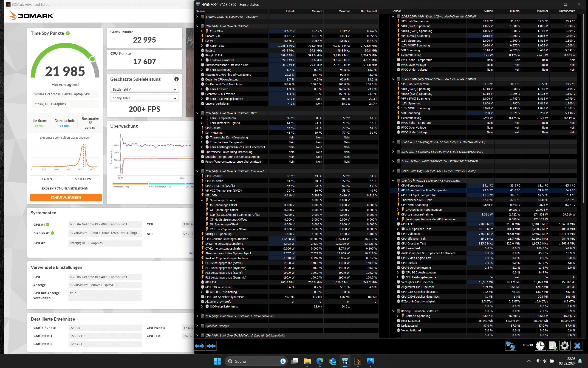This screenshot has width=588, height=368.
Task: Collapse the CPU [#0]: Intel Core i9-13900HX section
Action: tap(197, 26)
